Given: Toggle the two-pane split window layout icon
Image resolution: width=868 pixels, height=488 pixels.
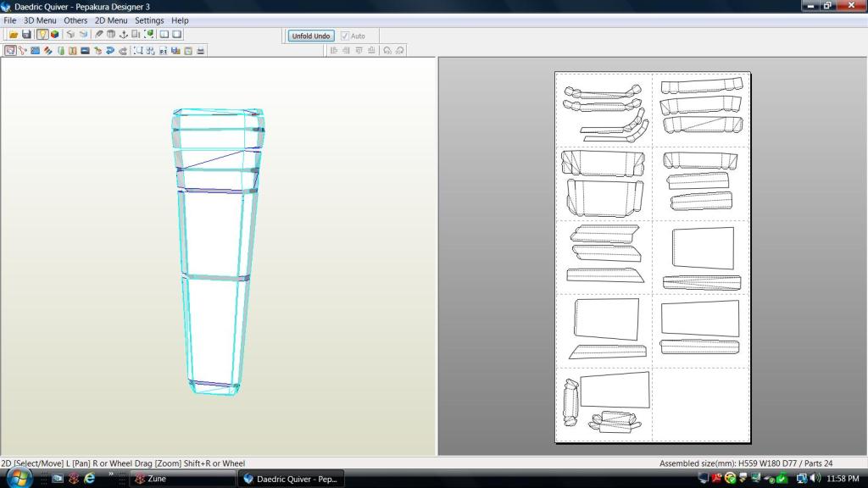Looking at the screenshot, I should (x=164, y=35).
